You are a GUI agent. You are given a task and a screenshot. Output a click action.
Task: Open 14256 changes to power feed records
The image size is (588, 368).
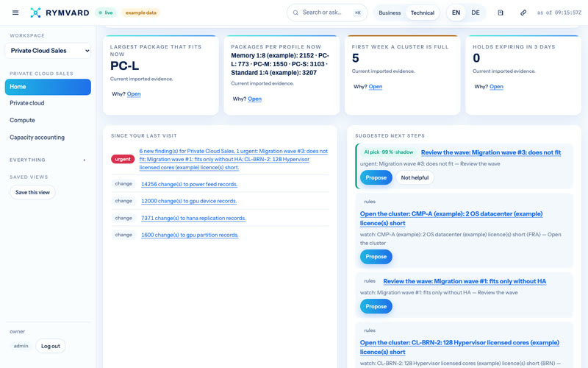(x=189, y=184)
